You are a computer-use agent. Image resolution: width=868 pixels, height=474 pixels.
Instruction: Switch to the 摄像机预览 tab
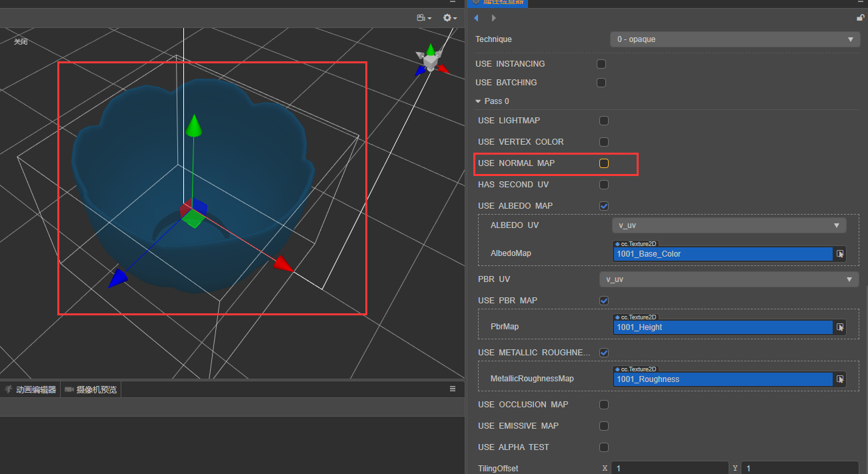click(91, 389)
